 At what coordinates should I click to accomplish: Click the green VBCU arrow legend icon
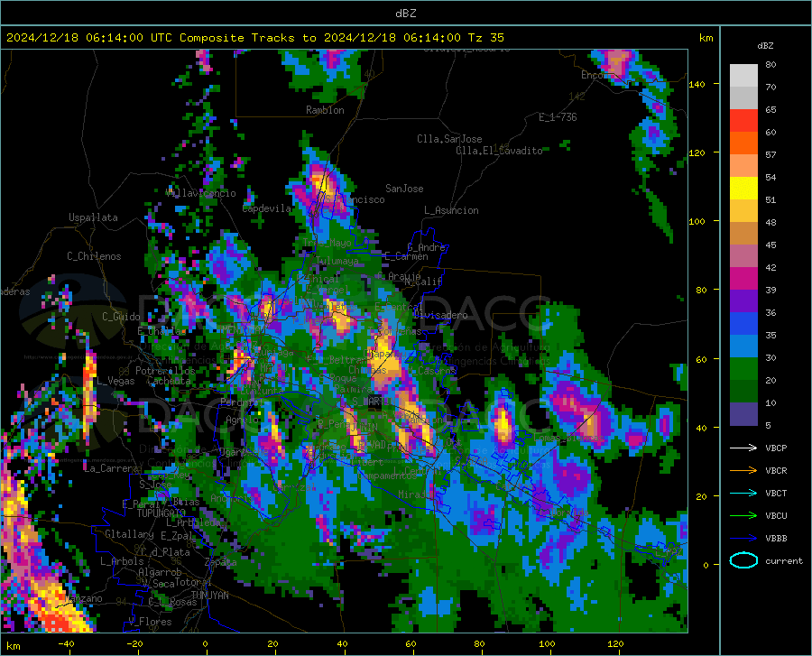click(743, 515)
